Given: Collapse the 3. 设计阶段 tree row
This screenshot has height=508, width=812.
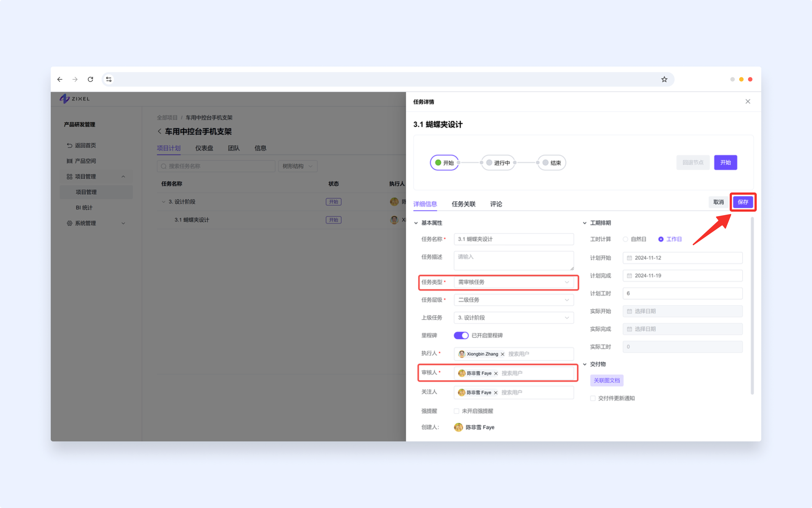Looking at the screenshot, I should pyautogui.click(x=164, y=202).
